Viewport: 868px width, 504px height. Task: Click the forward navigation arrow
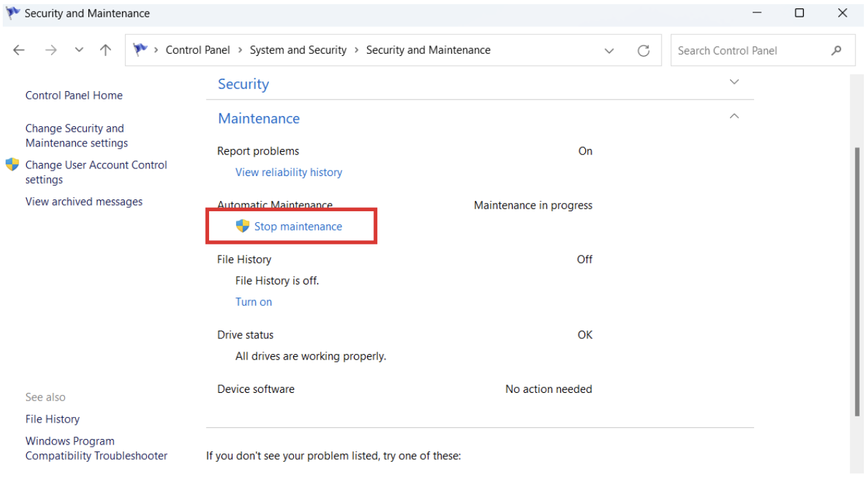50,50
